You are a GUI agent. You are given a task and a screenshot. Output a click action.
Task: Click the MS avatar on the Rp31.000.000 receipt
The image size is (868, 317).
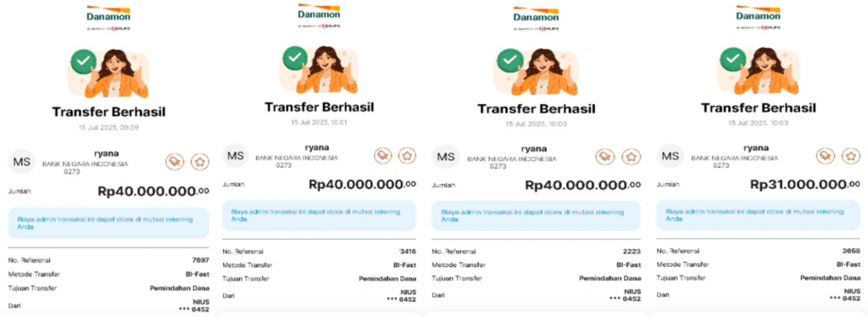670,156
